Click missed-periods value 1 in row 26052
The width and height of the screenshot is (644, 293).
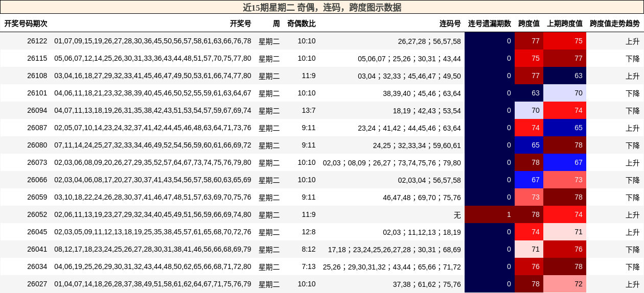490,214
